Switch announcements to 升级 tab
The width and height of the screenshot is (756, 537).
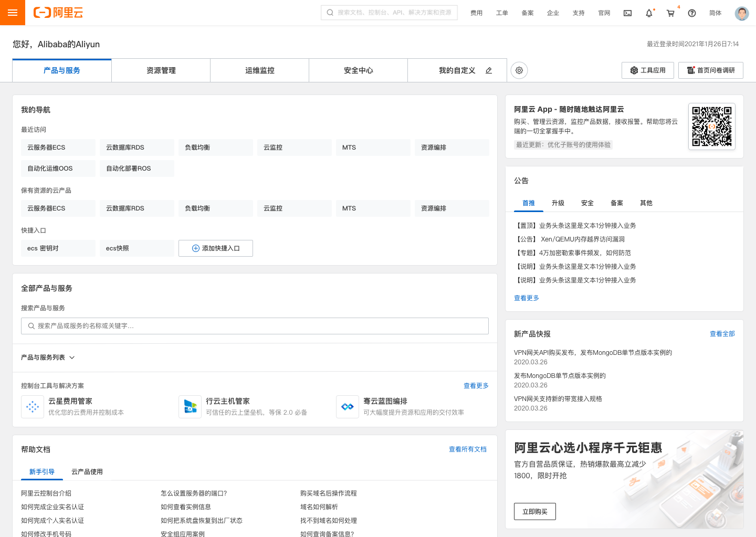click(558, 203)
